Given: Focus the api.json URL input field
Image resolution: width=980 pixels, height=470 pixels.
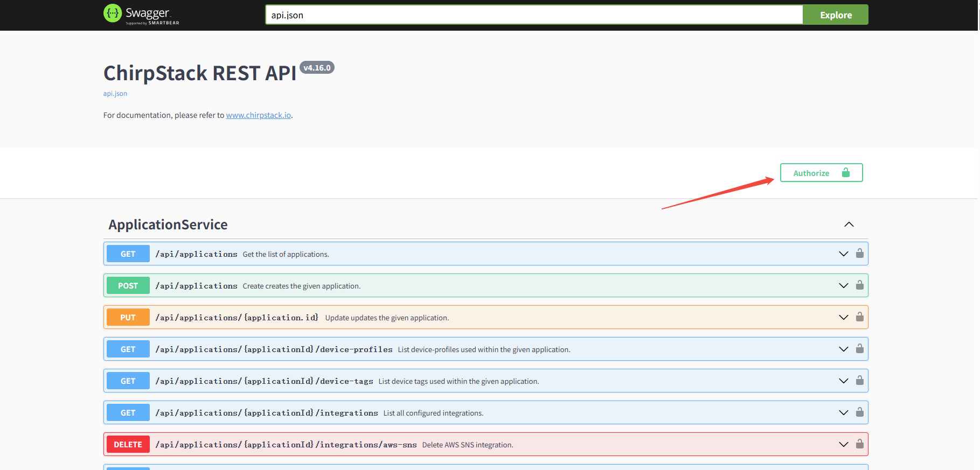Looking at the screenshot, I should 533,15.
